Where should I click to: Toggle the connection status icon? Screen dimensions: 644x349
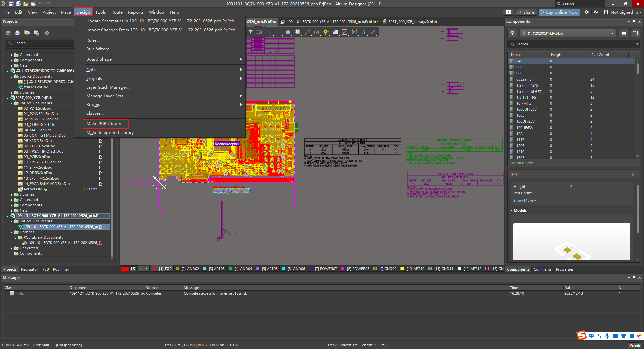[x=596, y=12]
